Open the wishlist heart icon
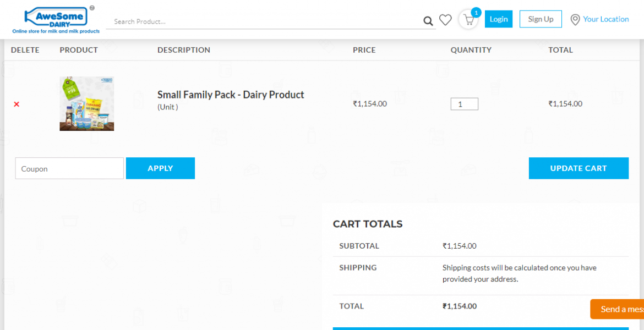 445,20
